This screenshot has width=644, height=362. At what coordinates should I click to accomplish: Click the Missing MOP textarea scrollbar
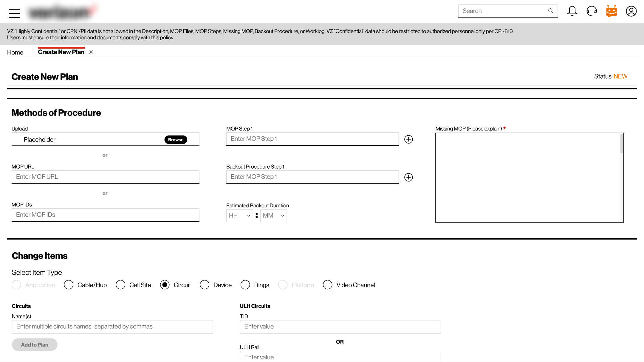pyautogui.click(x=622, y=144)
